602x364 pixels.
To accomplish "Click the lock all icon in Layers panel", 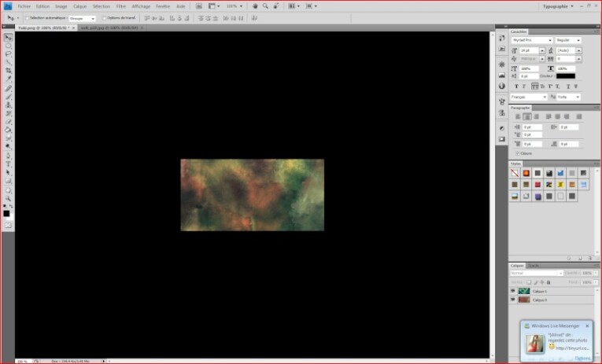I will 548,282.
